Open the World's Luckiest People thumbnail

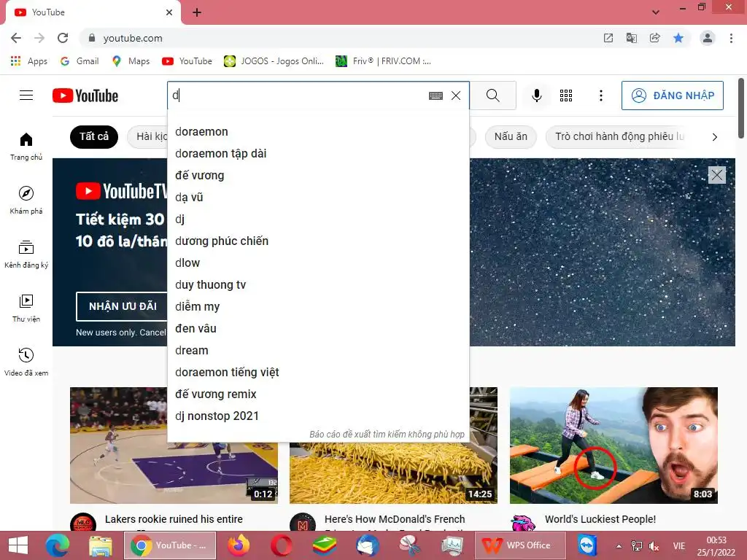(x=614, y=446)
